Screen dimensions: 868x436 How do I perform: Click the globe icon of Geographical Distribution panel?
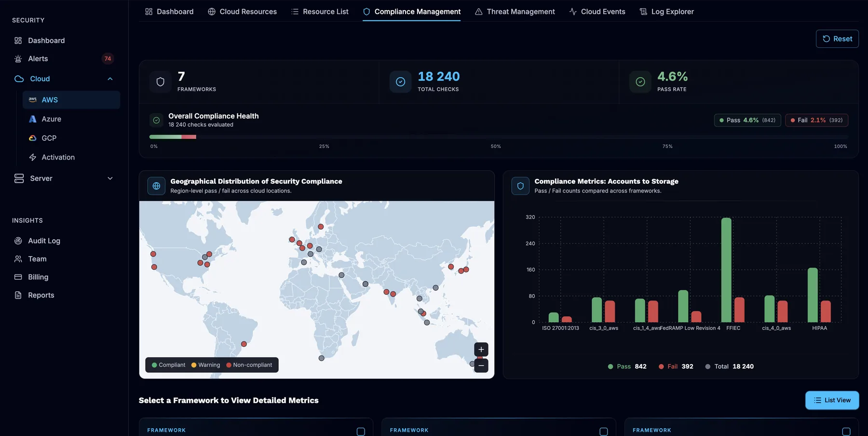(156, 186)
